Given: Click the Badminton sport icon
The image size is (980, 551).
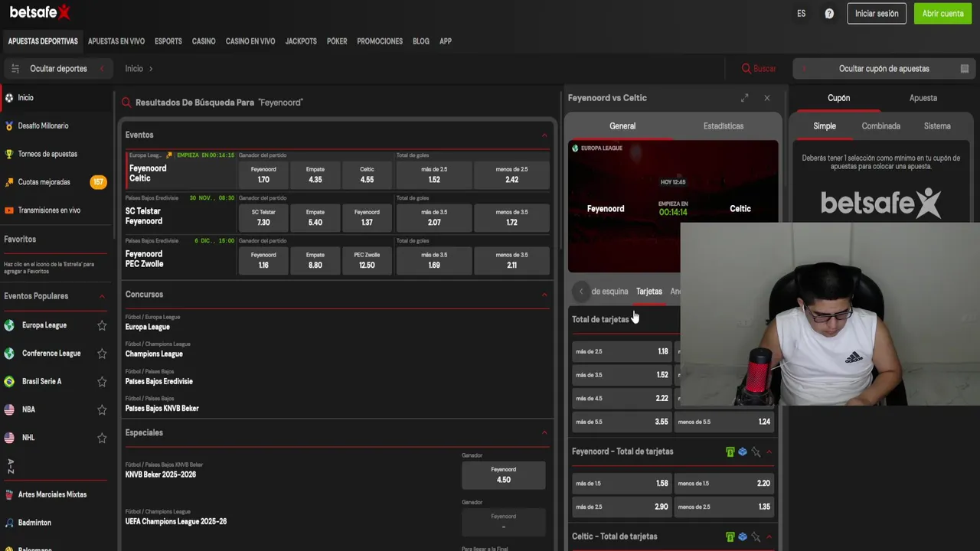Looking at the screenshot, I should (x=9, y=523).
